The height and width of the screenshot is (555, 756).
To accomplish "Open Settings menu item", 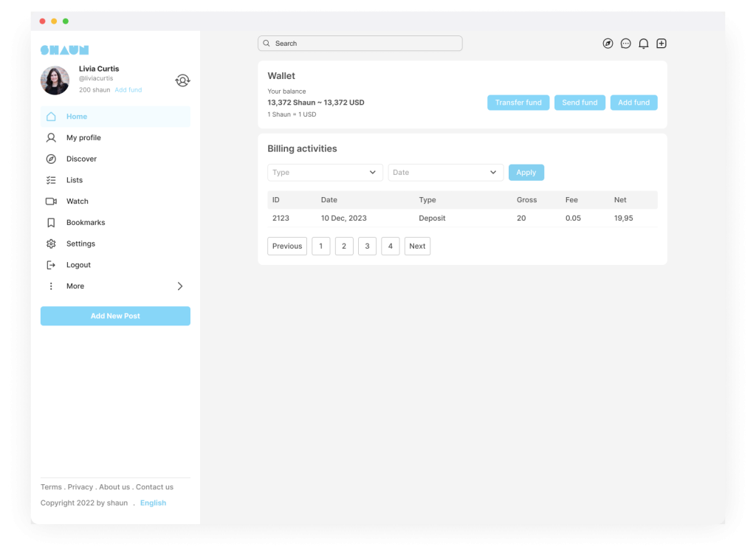I will [x=115, y=244].
